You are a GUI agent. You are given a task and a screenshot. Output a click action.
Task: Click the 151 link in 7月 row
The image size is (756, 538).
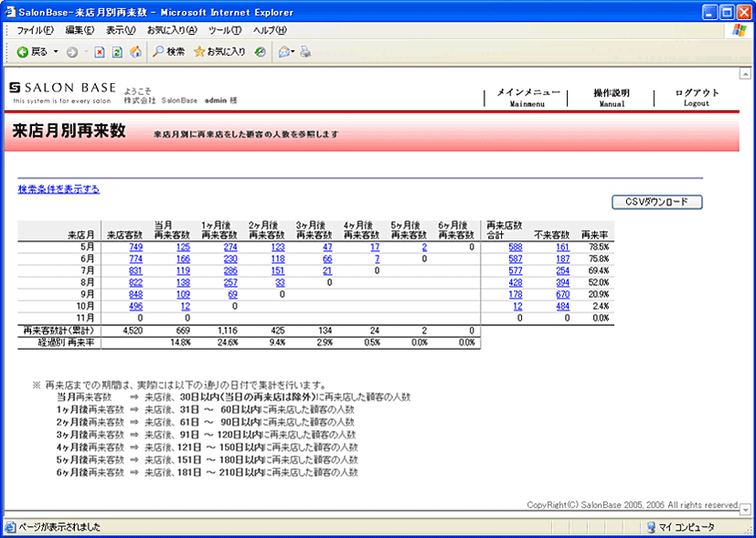pos(278,270)
